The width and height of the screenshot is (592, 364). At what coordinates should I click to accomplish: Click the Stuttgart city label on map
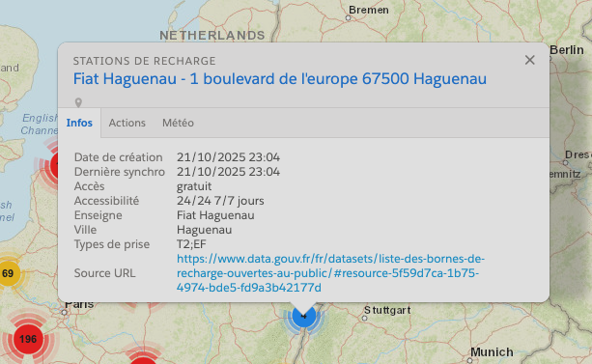tap(387, 310)
